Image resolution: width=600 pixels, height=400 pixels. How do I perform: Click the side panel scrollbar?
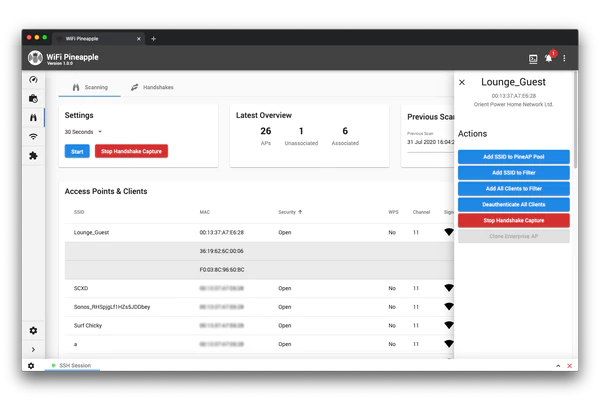click(x=575, y=119)
